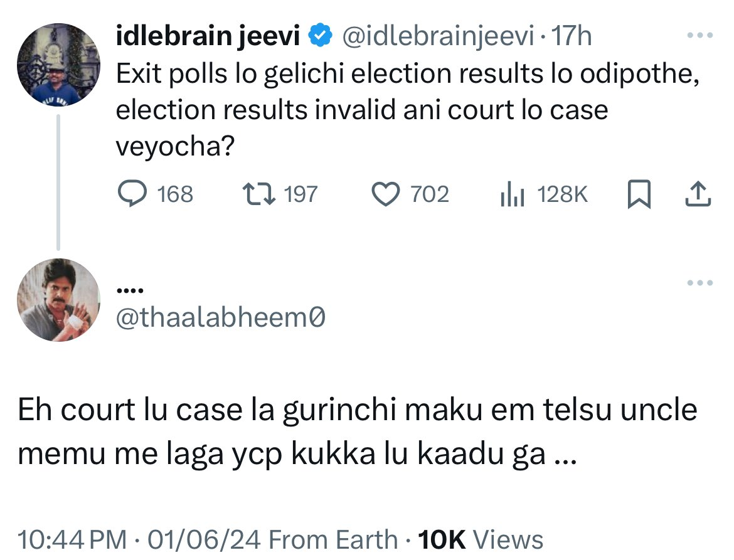734x560 pixels.
Task: Click the blue verified badge icon
Action: pyautogui.click(x=321, y=36)
